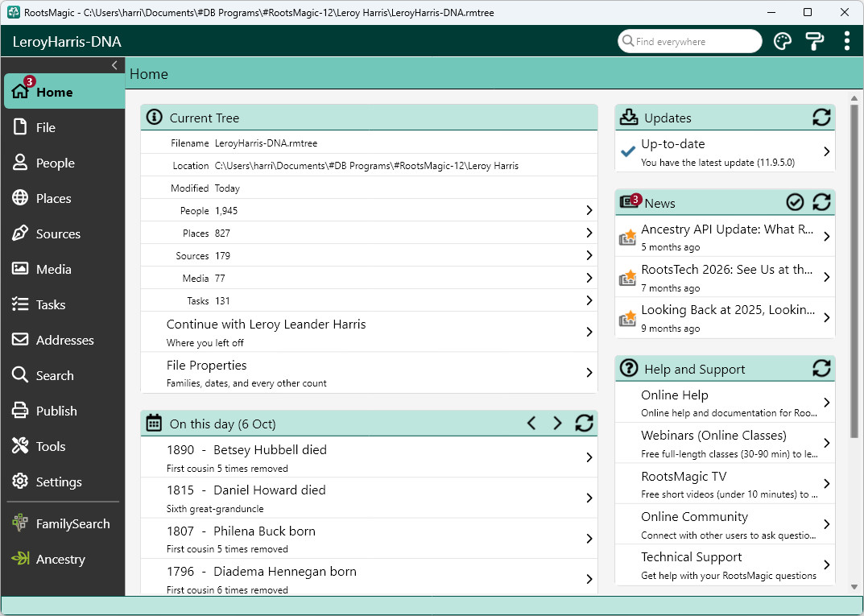Screen dimensions: 864x616
Task: Expand the Places 827 row
Action: coord(369,233)
